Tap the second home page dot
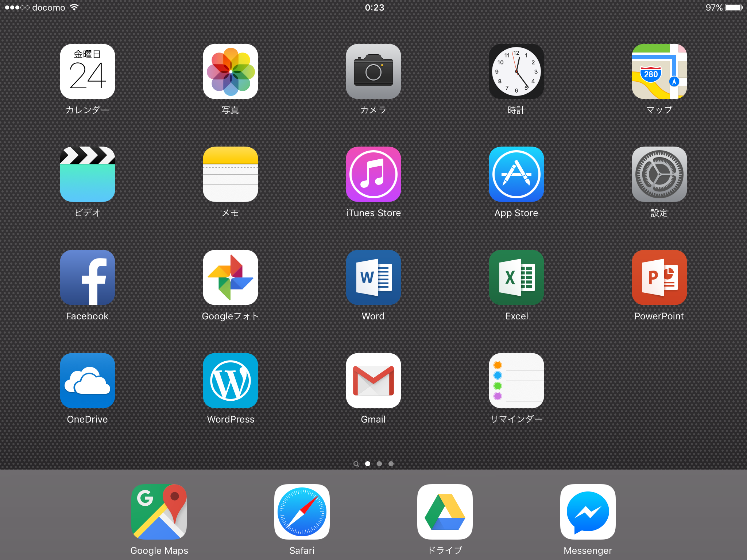747x560 pixels. [379, 464]
